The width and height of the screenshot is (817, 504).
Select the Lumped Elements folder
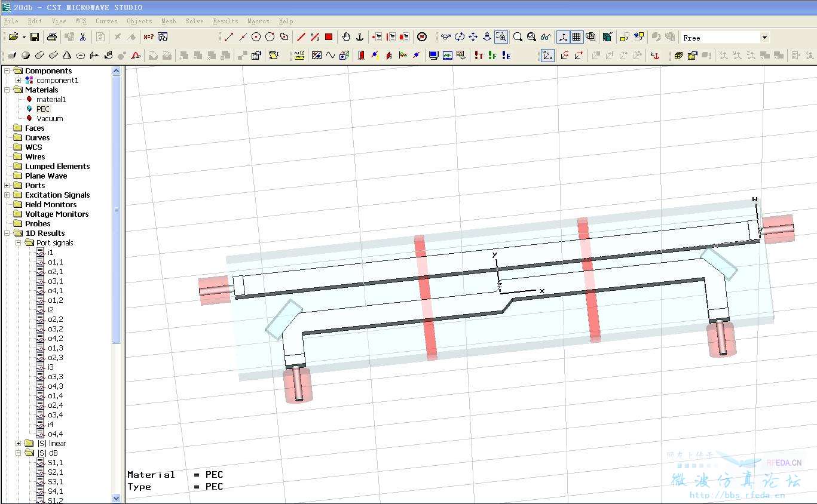click(57, 166)
